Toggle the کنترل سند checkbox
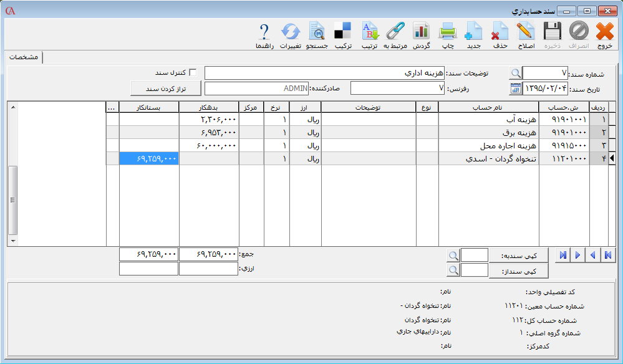This screenshot has width=623, height=364. pos(193,72)
